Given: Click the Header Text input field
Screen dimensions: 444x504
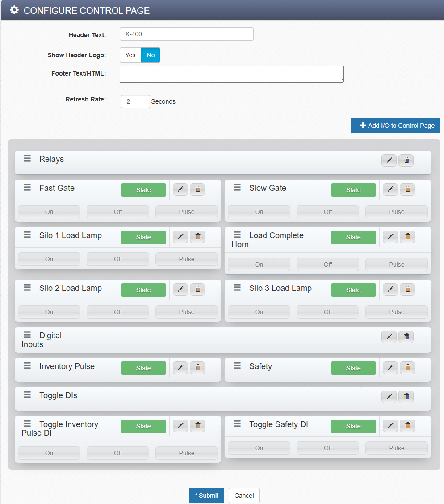Looking at the screenshot, I should click(x=187, y=34).
